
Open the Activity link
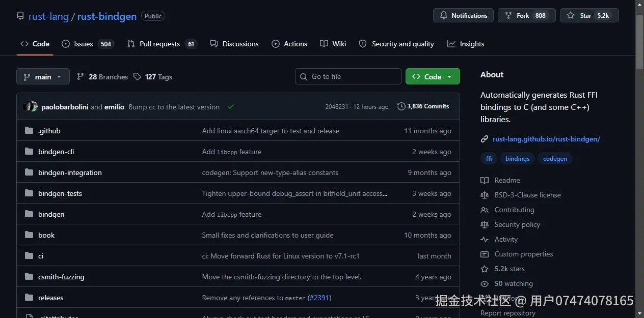click(x=499, y=239)
